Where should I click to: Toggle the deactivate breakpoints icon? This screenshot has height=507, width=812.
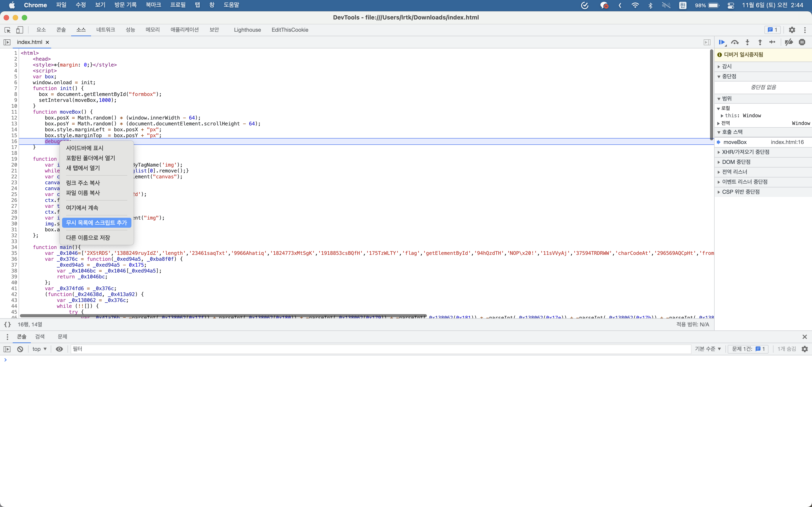789,42
